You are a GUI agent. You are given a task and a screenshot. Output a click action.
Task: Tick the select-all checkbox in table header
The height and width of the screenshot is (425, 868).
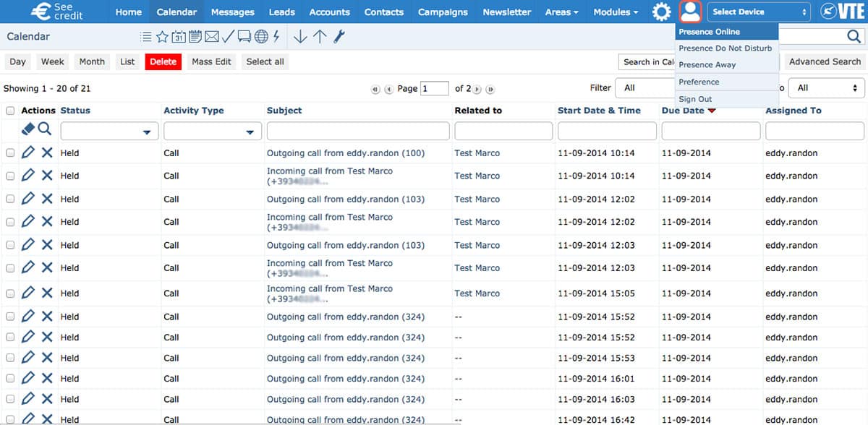tap(10, 111)
